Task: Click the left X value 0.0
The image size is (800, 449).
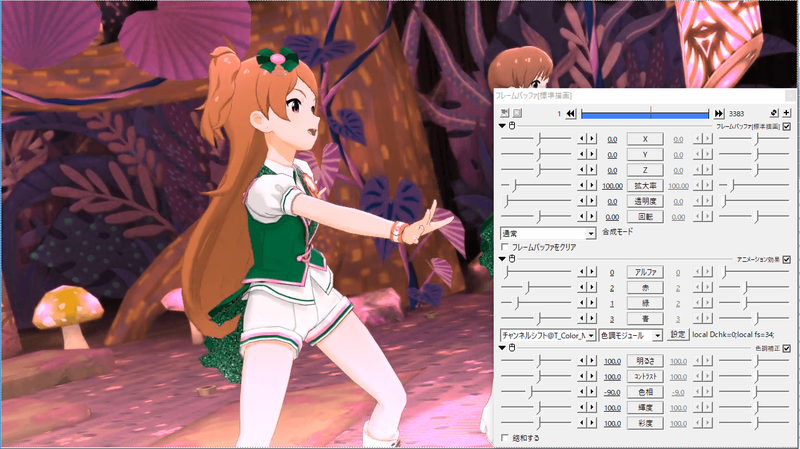Action: [x=612, y=139]
